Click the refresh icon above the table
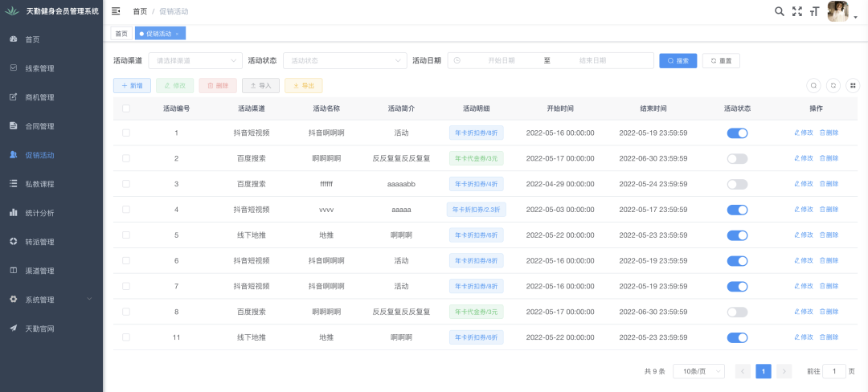This screenshot has height=392, width=868. [x=833, y=85]
